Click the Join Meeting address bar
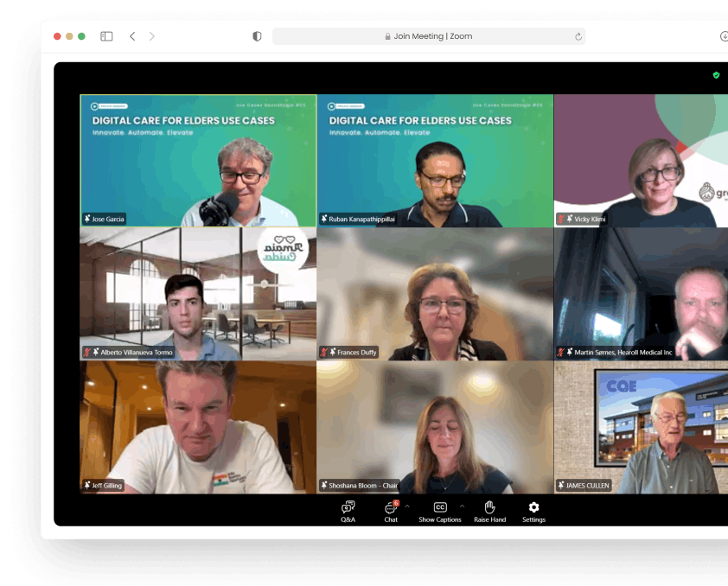 [x=428, y=36]
